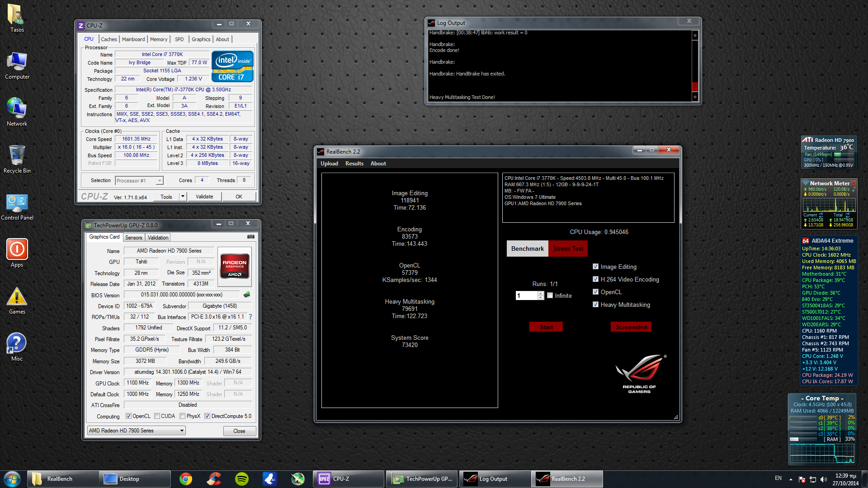Toggle the Image Editing checkbox
Viewport: 868px width, 488px height.
(595, 267)
